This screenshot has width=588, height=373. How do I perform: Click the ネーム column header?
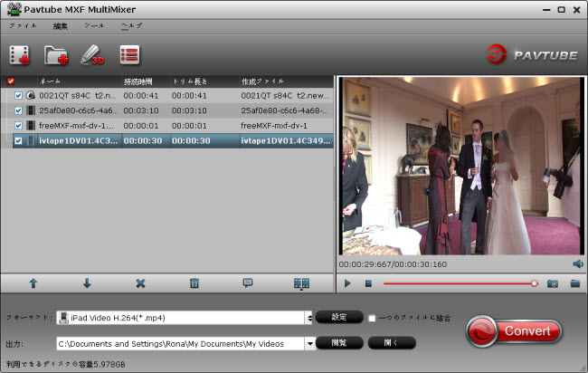[x=50, y=81]
